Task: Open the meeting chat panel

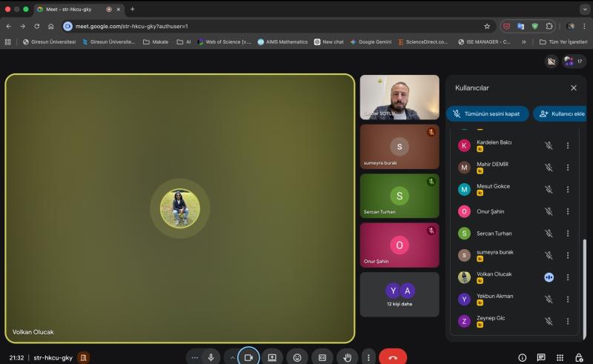Action: (541, 357)
